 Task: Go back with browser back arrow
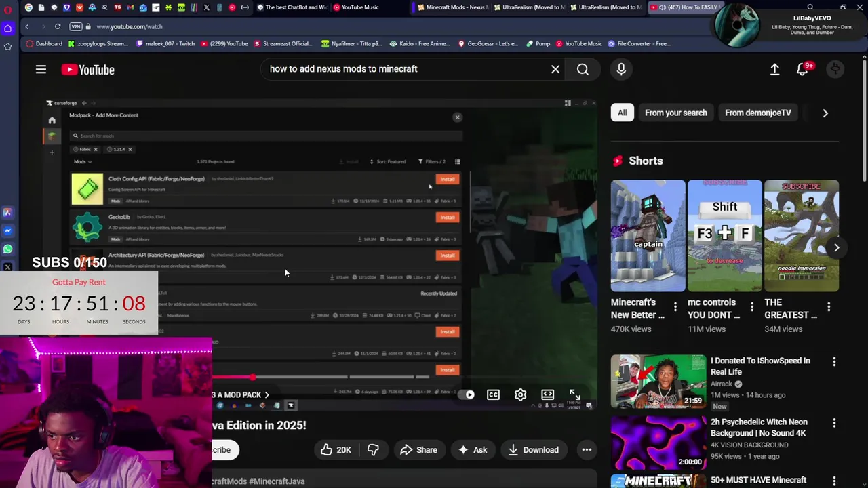tap(27, 26)
